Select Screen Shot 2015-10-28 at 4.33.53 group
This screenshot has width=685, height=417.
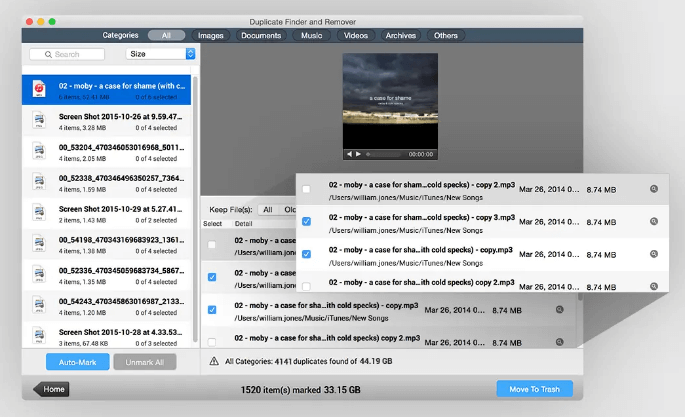coord(107,335)
